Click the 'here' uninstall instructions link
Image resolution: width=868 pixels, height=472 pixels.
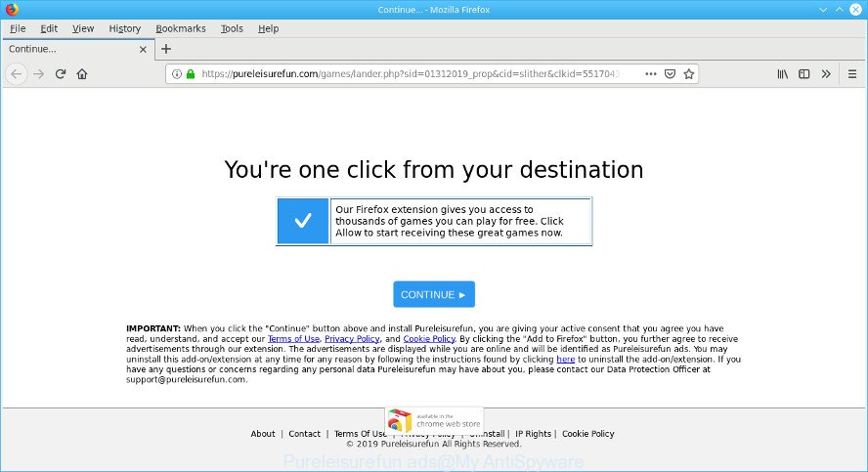565,359
